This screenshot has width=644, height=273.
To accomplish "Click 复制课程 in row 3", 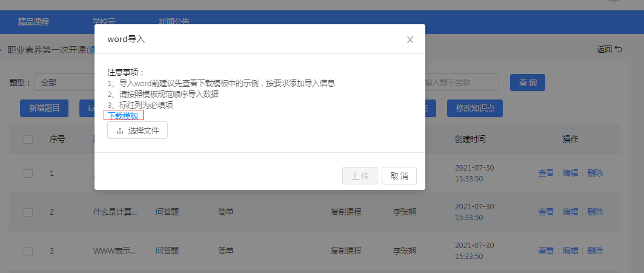I will [x=346, y=251].
